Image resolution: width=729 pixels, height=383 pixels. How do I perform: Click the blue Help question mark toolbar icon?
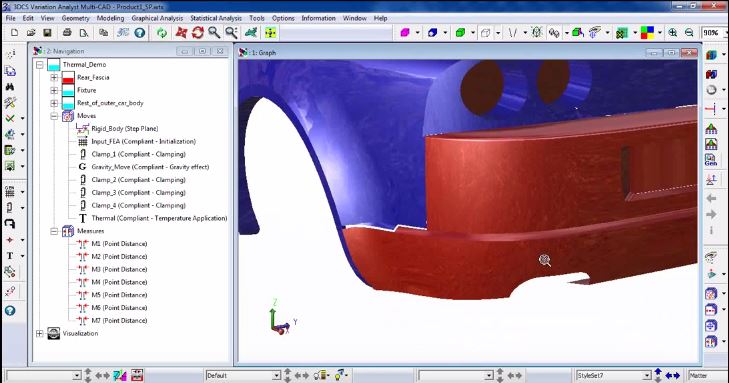click(139, 33)
